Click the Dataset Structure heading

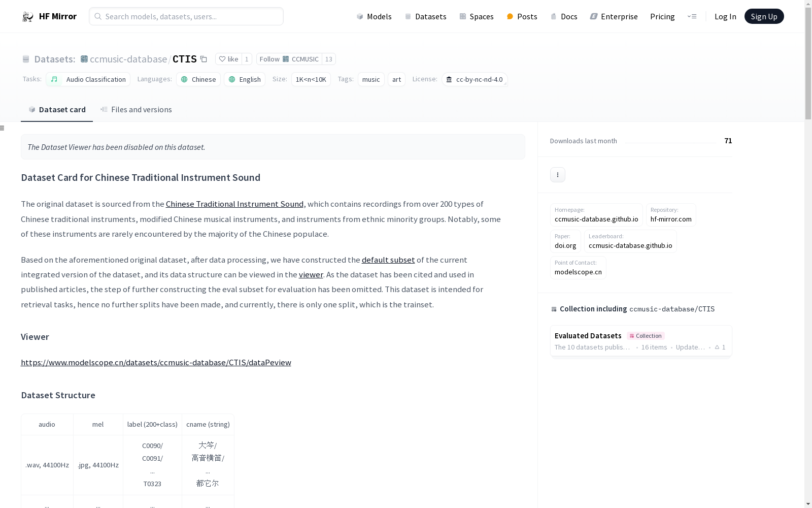58,395
